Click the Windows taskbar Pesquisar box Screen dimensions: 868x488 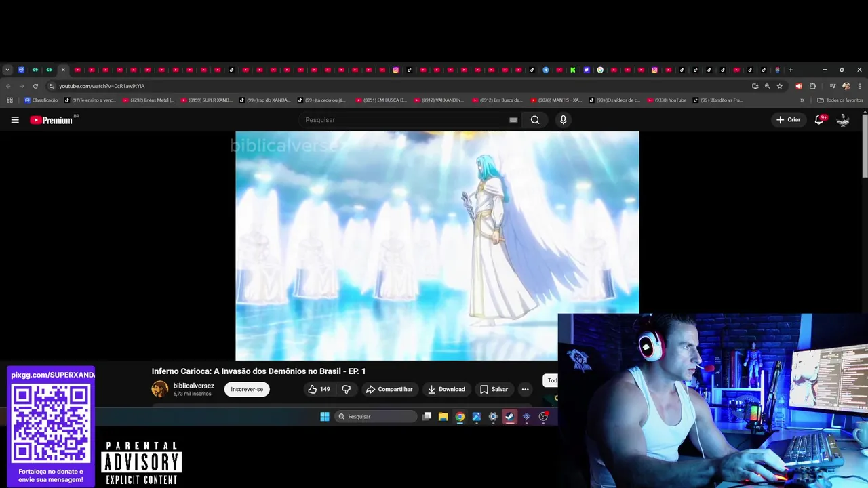(376, 417)
